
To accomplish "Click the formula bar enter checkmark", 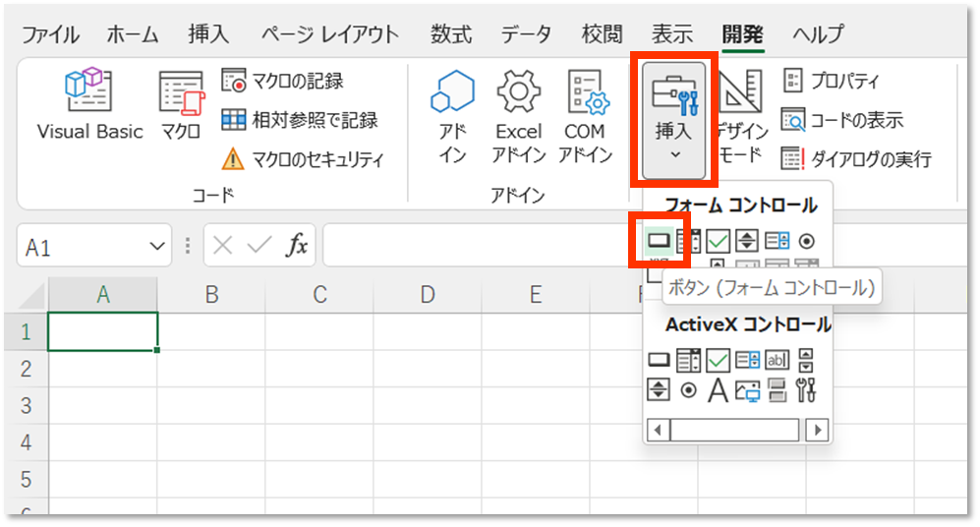I will (259, 246).
